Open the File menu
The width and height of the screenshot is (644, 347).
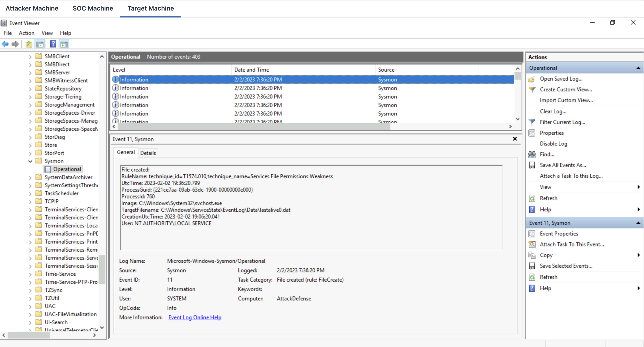tap(7, 33)
